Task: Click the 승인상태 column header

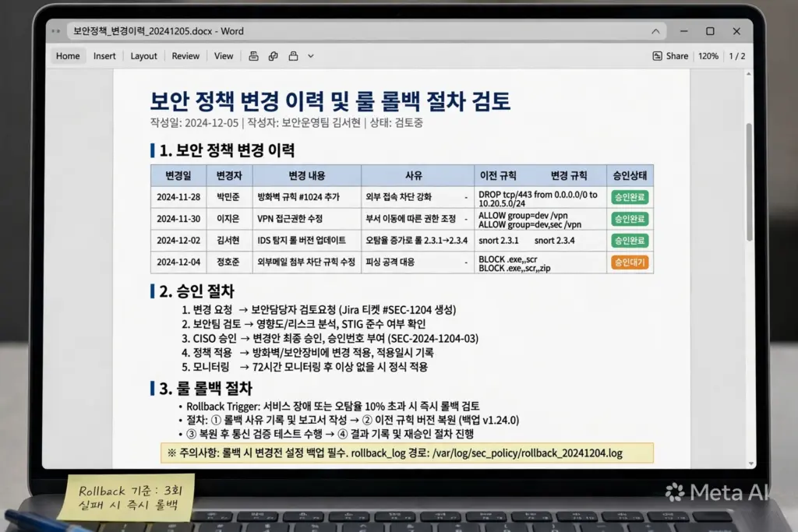Action: pos(630,175)
